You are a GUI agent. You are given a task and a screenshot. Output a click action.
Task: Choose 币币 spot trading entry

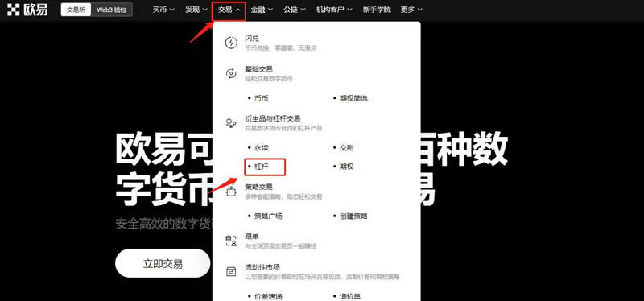pyautogui.click(x=261, y=98)
